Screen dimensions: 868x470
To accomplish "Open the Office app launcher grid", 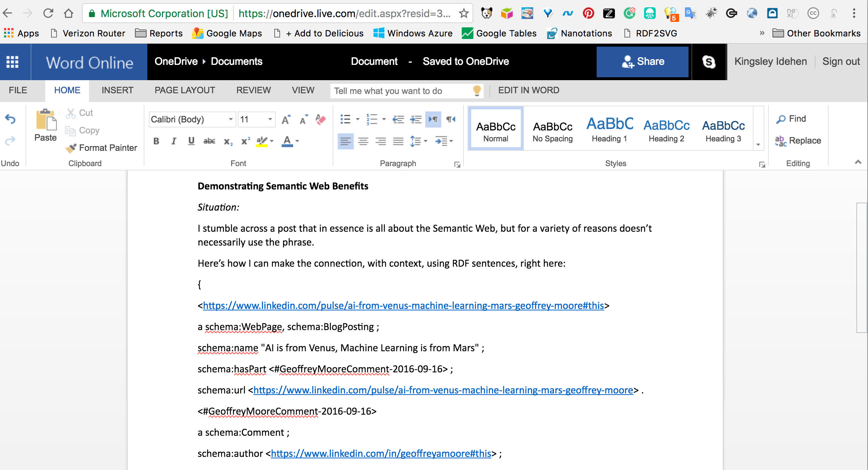I will [12, 62].
